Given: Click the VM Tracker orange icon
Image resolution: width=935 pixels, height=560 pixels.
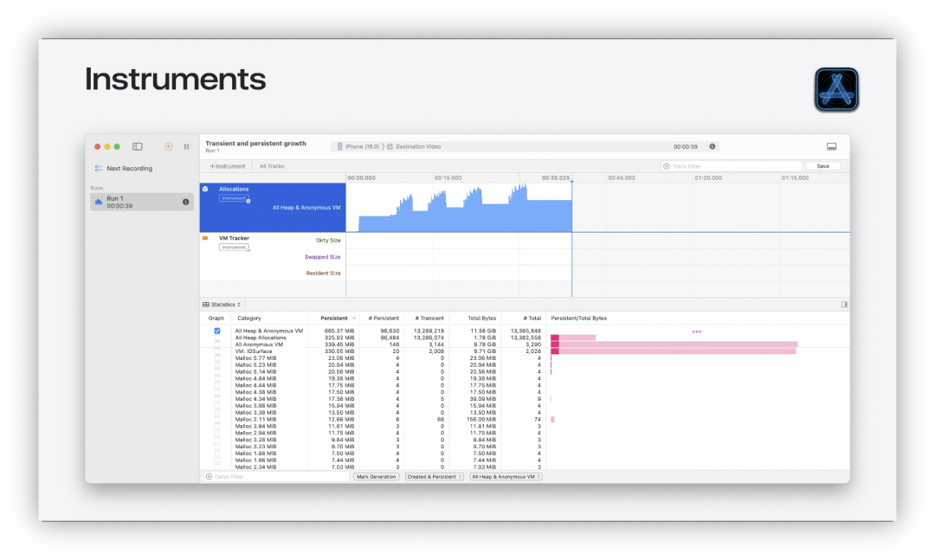Looking at the screenshot, I should point(205,238).
